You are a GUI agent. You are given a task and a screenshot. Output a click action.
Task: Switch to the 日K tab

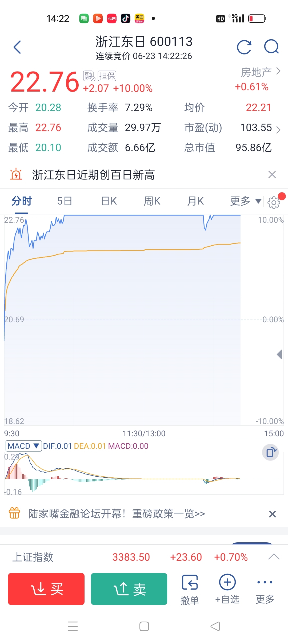tap(109, 201)
